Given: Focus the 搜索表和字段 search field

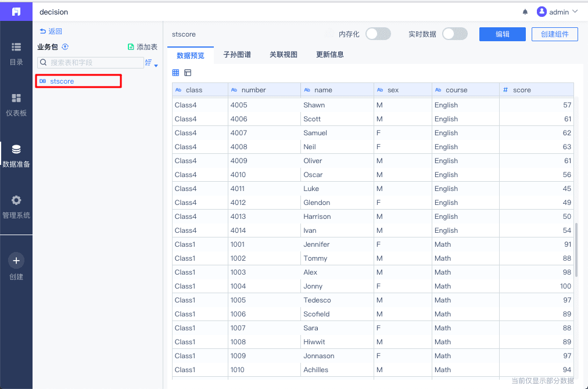Looking at the screenshot, I should pyautogui.click(x=91, y=63).
